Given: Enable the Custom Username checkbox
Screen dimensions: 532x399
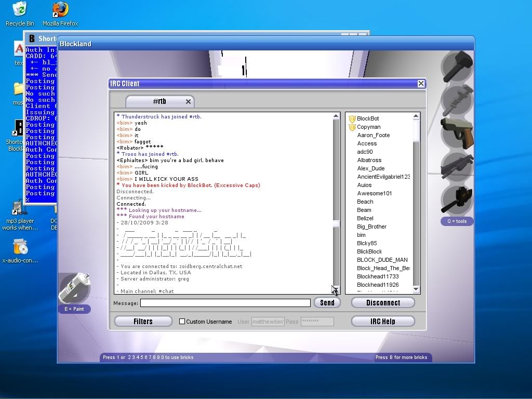Looking at the screenshot, I should [182, 321].
